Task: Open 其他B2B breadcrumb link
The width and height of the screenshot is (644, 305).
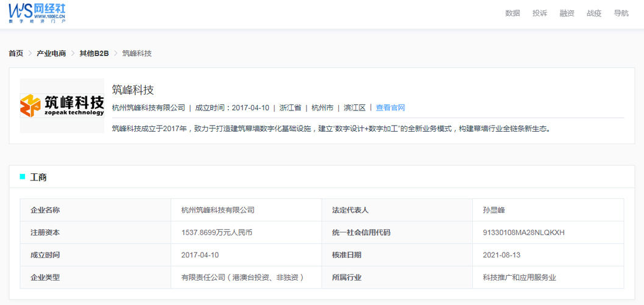Action: coord(94,54)
